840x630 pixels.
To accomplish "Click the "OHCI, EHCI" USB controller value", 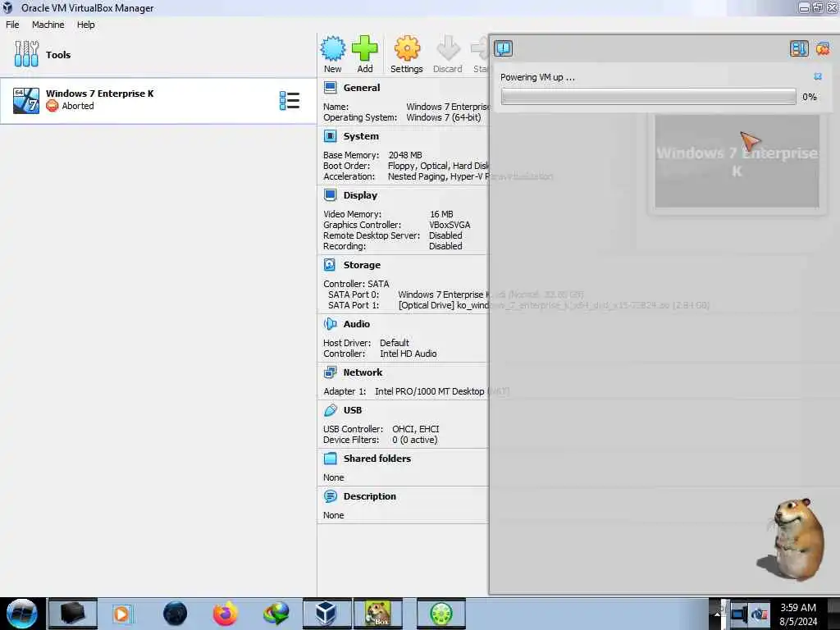I will click(416, 429).
